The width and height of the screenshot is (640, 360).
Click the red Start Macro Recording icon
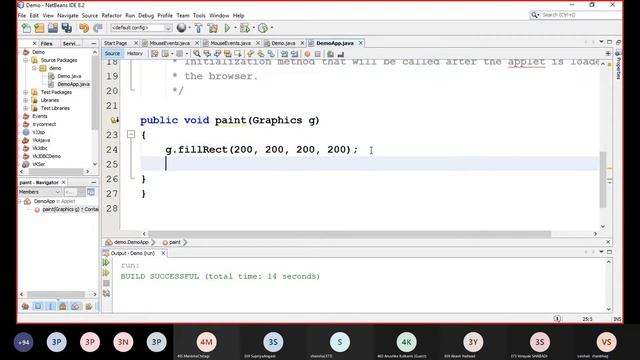tap(307, 53)
